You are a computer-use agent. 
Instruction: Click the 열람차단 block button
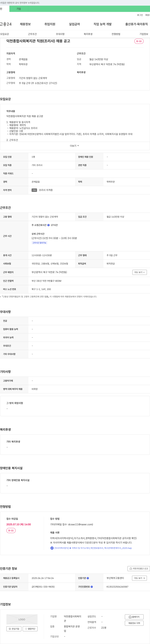30,629
